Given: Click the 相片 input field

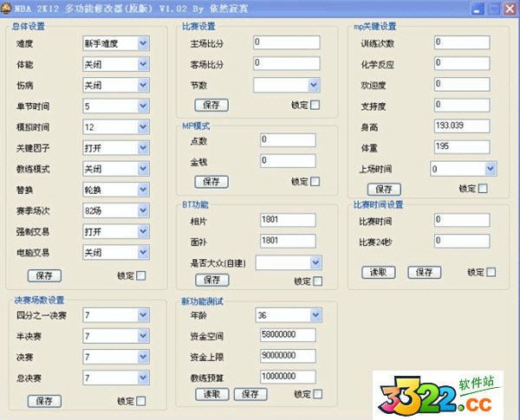Looking at the screenshot, I should [288, 220].
